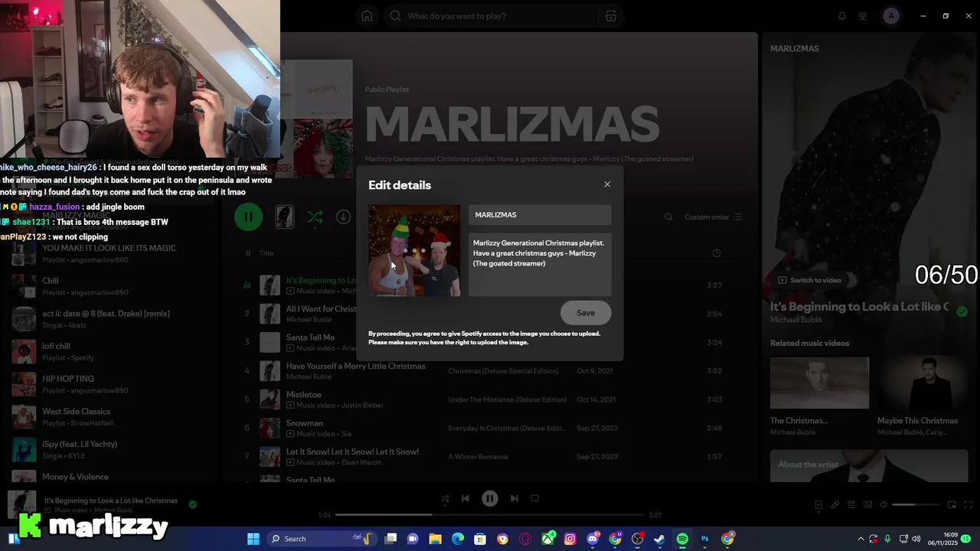
Task: Change the playlist cover photo in dialog
Action: (x=414, y=250)
